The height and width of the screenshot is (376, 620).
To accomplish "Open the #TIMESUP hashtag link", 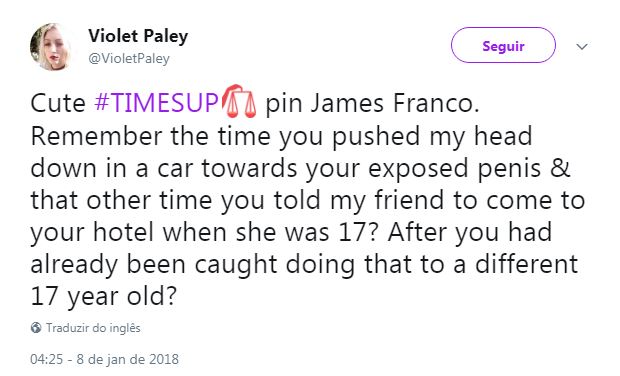I will [157, 103].
